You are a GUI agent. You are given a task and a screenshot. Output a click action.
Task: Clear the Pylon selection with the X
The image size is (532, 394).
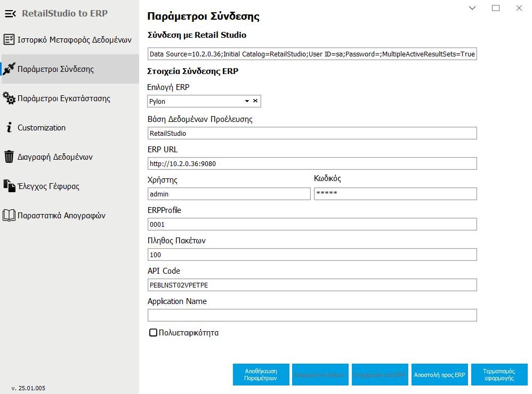pyautogui.click(x=255, y=101)
